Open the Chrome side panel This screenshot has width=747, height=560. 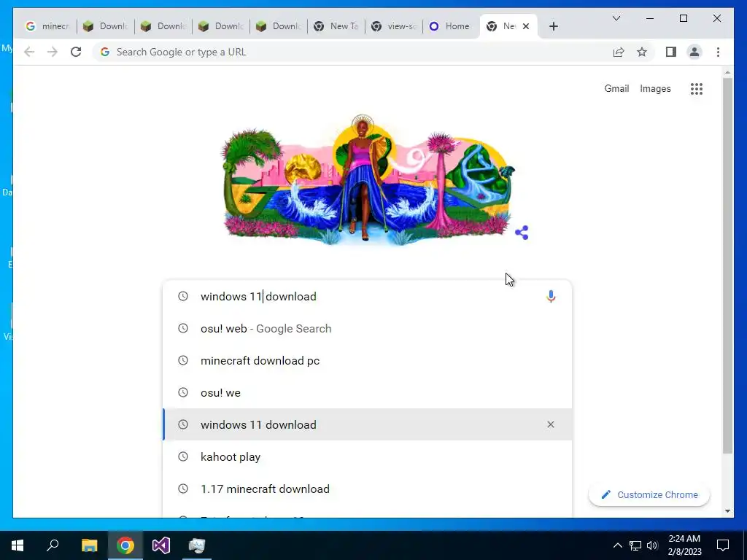pos(671,52)
